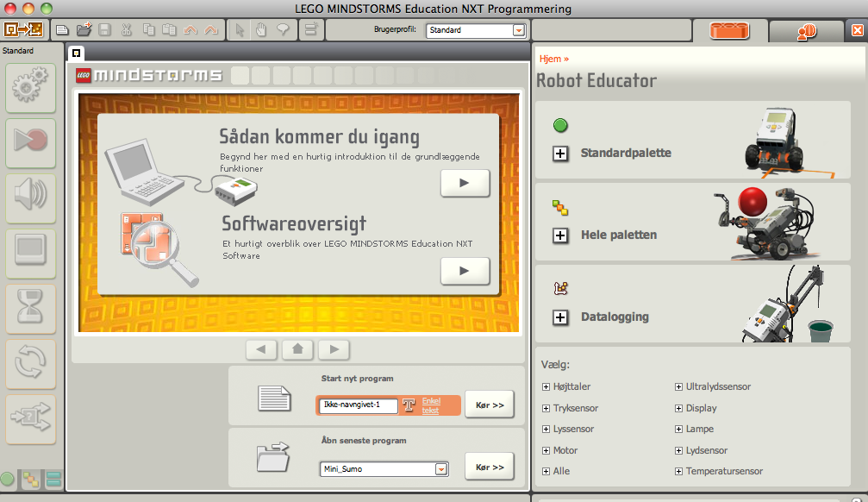Expand the Lyssensor item
868x502 pixels.
point(546,429)
